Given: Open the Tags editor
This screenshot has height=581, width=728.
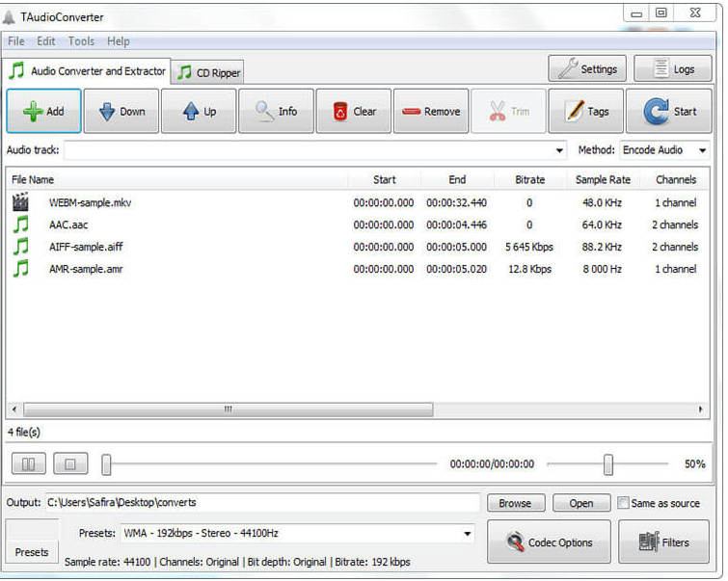Looking at the screenshot, I should 586,112.
